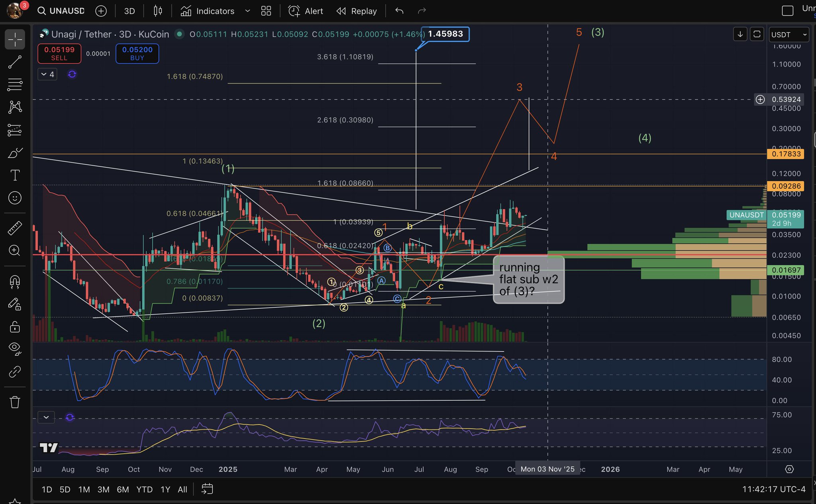
Task: Click the 0.05200 BUY button
Action: coord(137,53)
